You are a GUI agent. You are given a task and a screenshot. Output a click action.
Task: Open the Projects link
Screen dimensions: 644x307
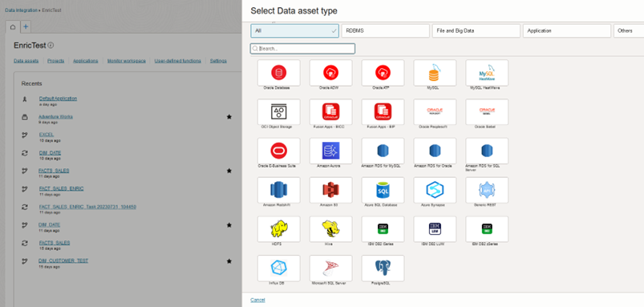pos(55,61)
